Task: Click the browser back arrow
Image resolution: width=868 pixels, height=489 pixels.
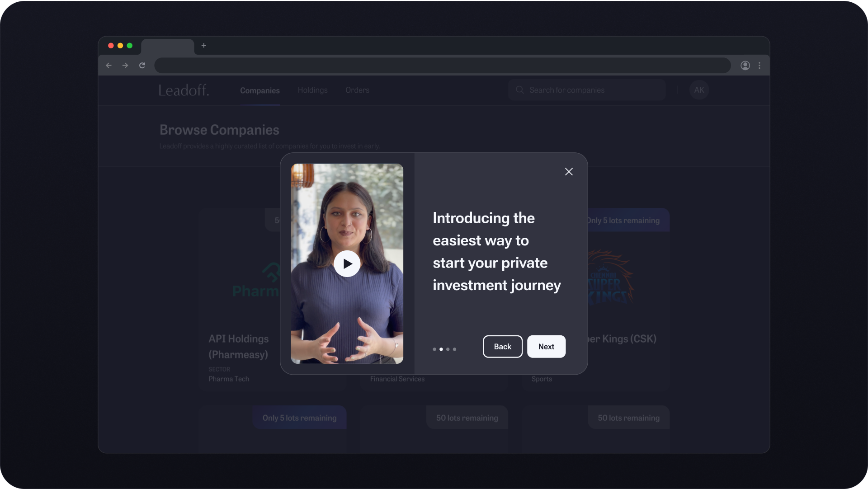Action: pos(108,66)
